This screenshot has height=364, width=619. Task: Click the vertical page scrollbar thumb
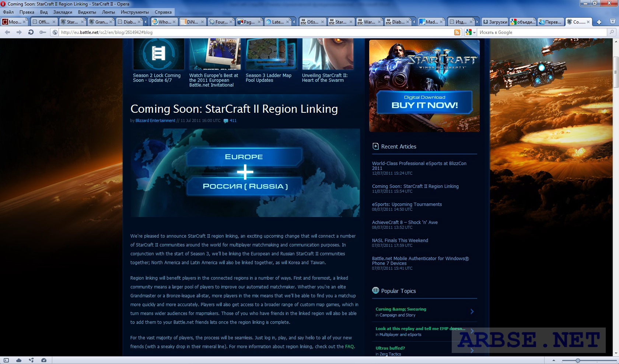616,73
